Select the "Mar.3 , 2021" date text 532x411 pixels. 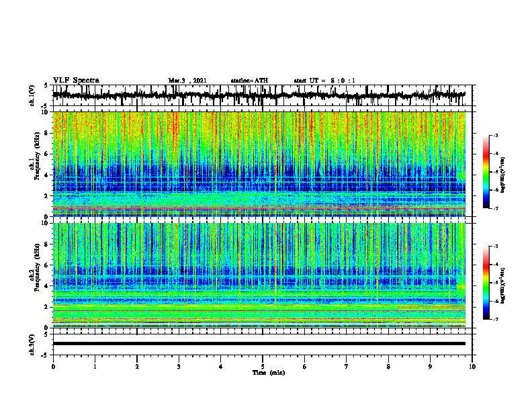tap(187, 81)
